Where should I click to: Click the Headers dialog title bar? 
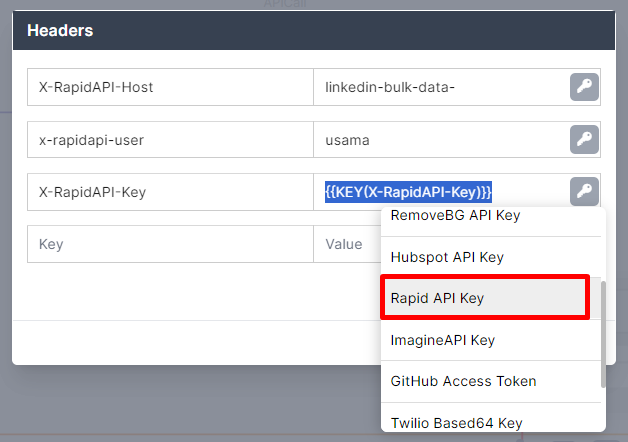pos(314,30)
